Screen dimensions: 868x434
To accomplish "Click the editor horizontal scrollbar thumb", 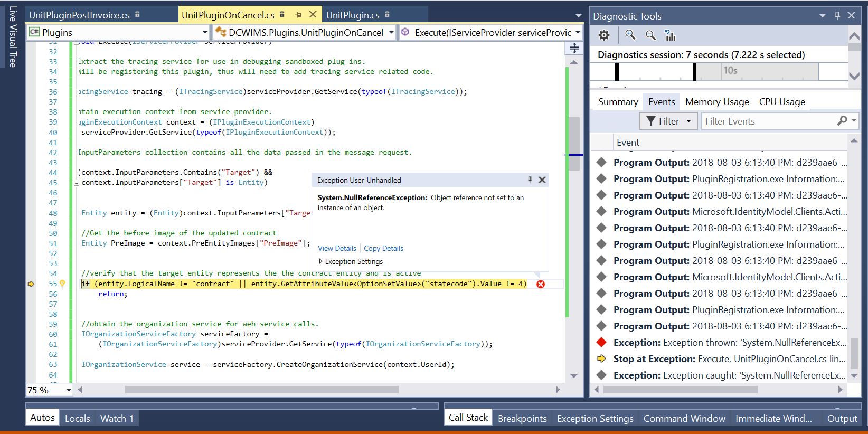I will click(x=261, y=390).
